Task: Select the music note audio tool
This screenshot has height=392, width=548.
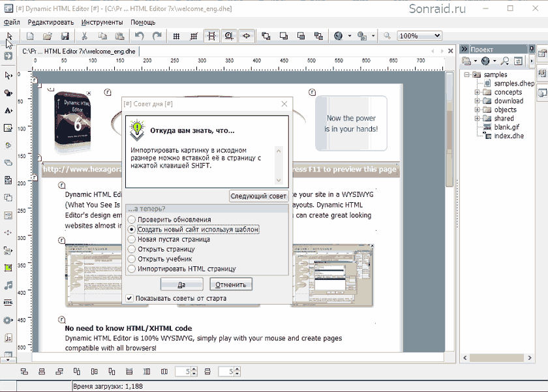Action: tap(8, 286)
